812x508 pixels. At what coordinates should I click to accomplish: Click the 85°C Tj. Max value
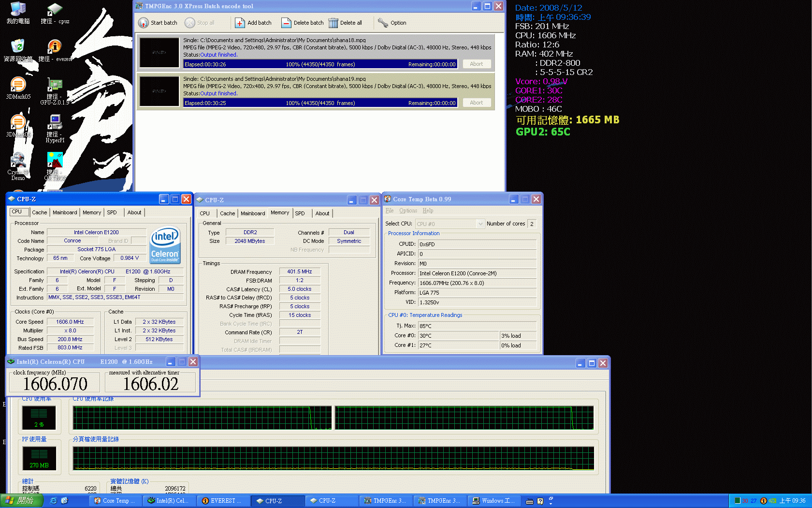click(477, 326)
